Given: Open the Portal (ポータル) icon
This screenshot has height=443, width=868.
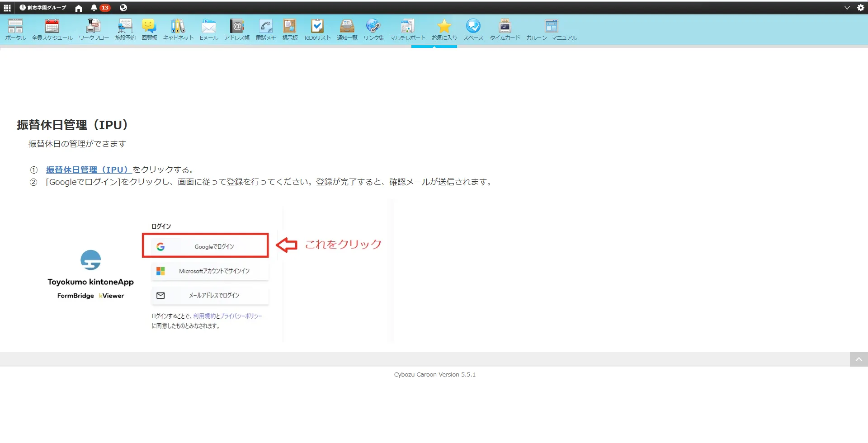Looking at the screenshot, I should [x=15, y=30].
